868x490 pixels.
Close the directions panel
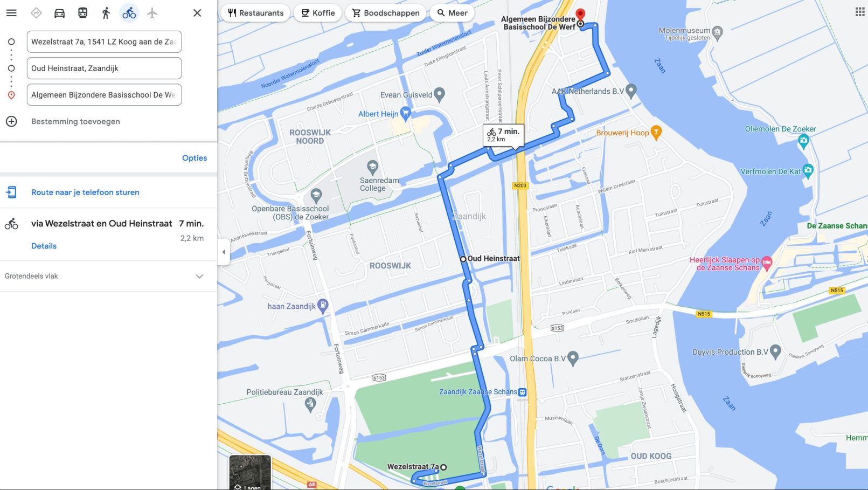197,13
